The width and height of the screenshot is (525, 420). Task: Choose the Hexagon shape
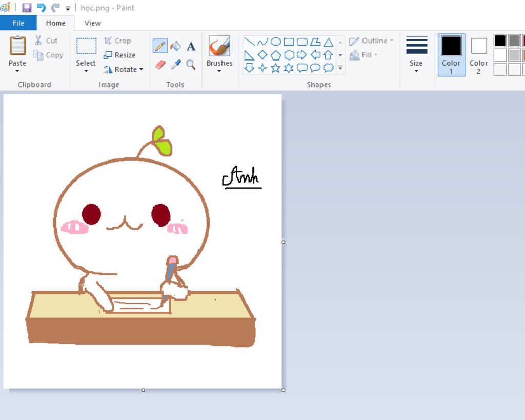[x=289, y=55]
